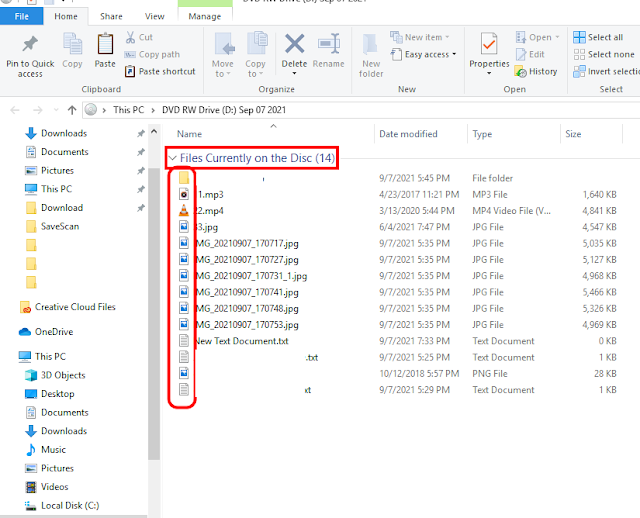
Task: Click Edit in the Open group
Action: (530, 54)
